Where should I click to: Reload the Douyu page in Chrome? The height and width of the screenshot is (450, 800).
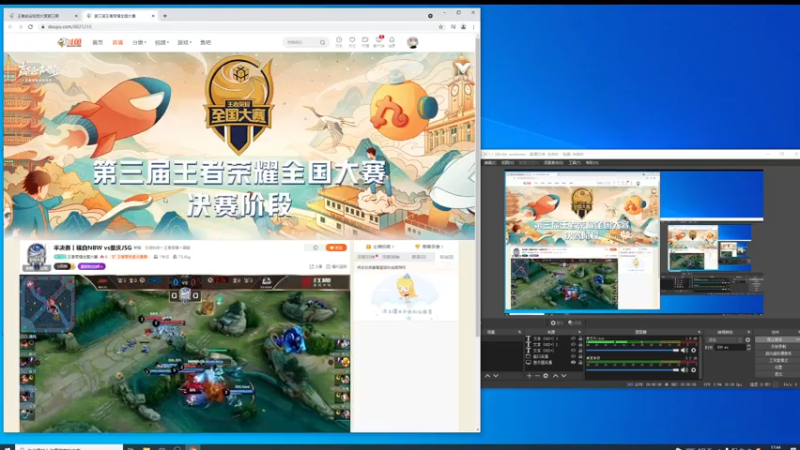tap(31, 27)
